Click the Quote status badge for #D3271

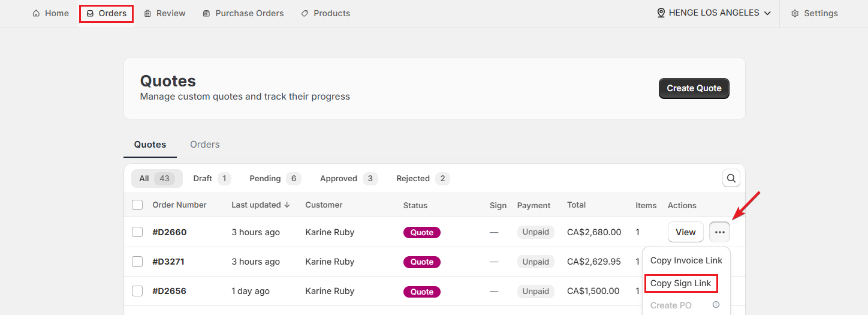(x=422, y=262)
